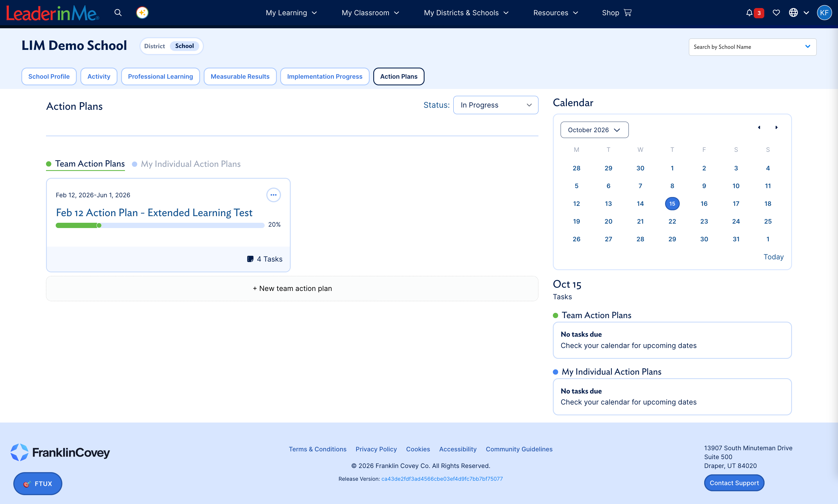Open the Implementation Progress tab
The width and height of the screenshot is (838, 504).
pyautogui.click(x=325, y=76)
